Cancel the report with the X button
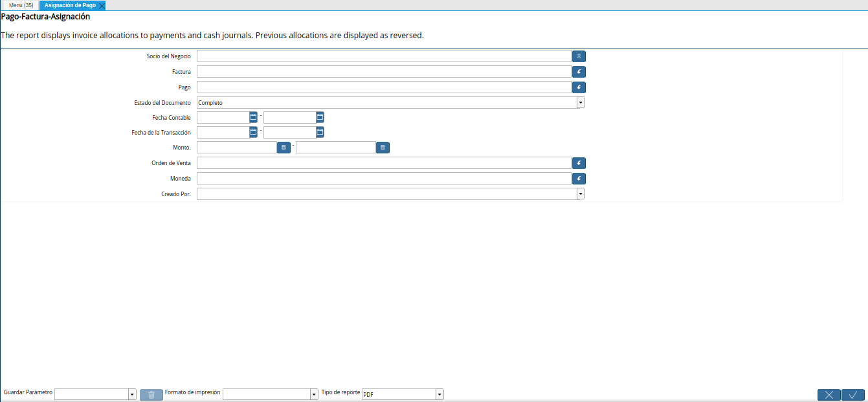Screen dimensions: 868x402 coord(829,395)
